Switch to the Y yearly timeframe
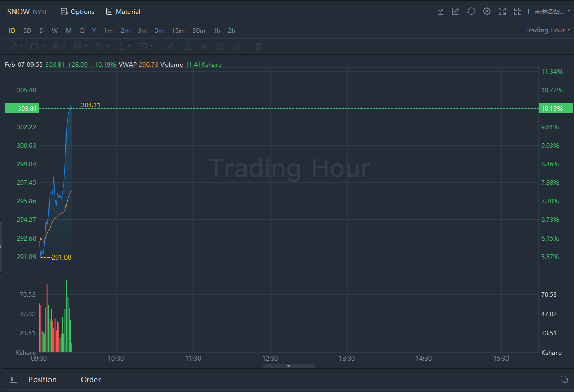Image resolution: width=574 pixels, height=392 pixels. click(x=94, y=31)
